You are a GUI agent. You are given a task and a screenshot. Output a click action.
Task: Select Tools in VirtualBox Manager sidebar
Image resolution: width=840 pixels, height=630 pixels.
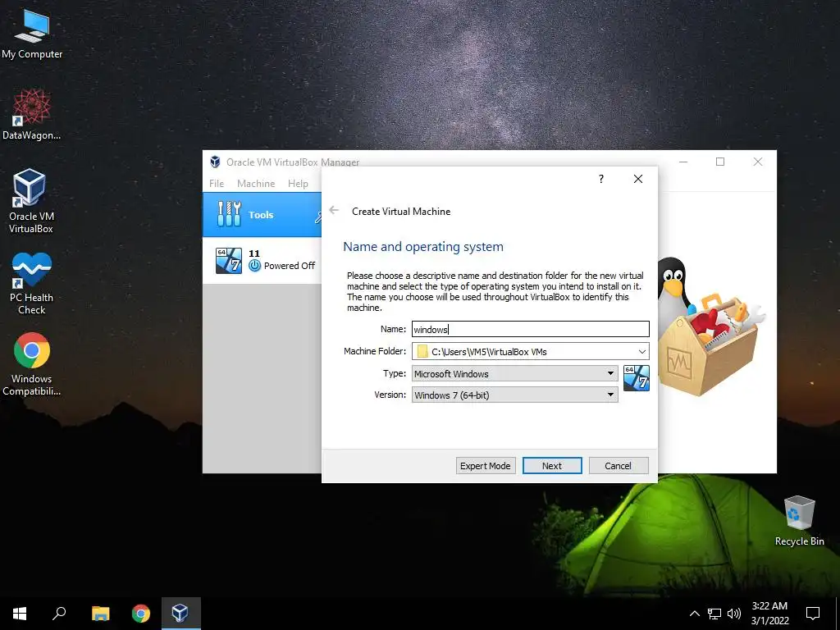pos(262,214)
